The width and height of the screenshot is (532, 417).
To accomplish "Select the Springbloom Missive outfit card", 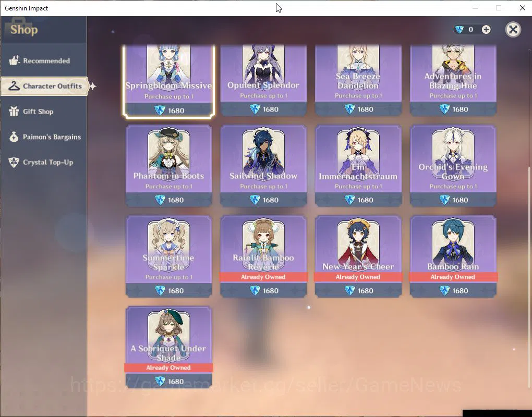I will coord(168,81).
